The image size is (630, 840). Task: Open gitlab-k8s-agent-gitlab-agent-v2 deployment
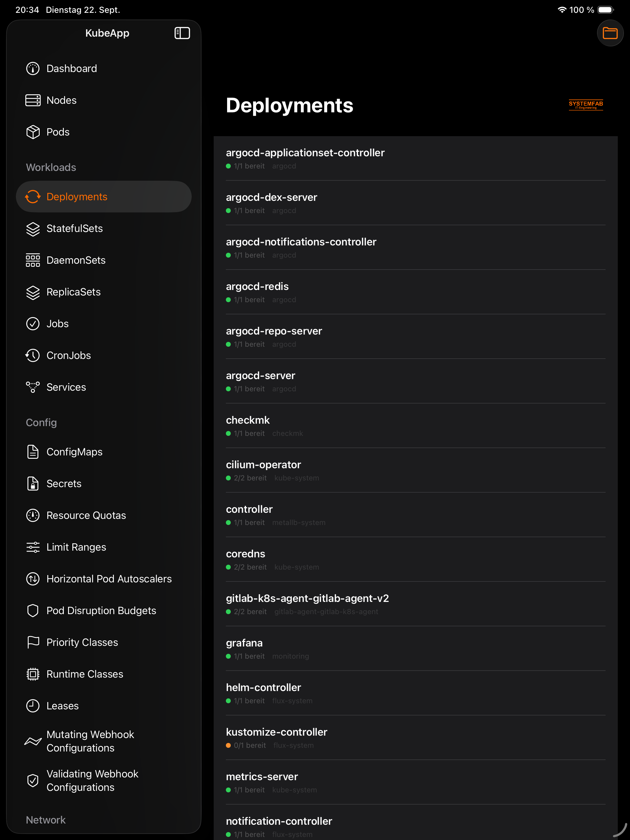click(415, 604)
